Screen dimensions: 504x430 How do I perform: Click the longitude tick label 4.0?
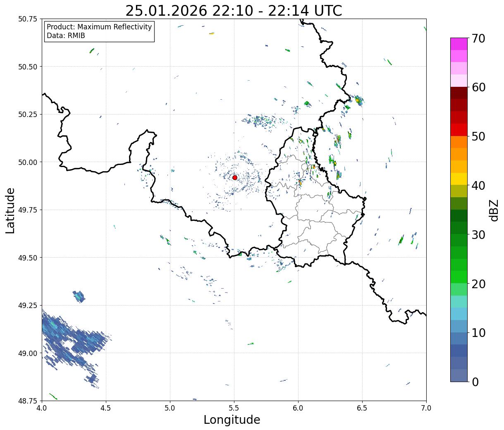42,408
